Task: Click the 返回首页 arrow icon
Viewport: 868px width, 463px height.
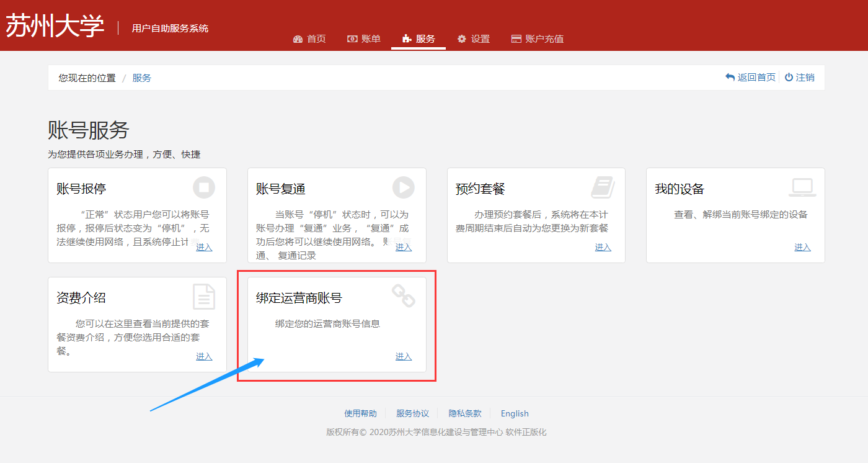Action: click(x=730, y=78)
